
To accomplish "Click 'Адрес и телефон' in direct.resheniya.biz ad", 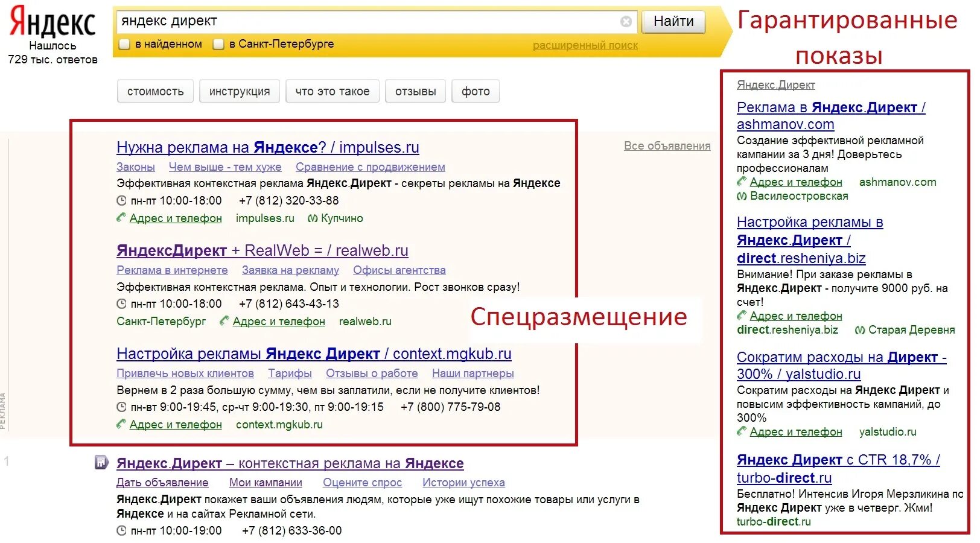I will click(x=796, y=316).
